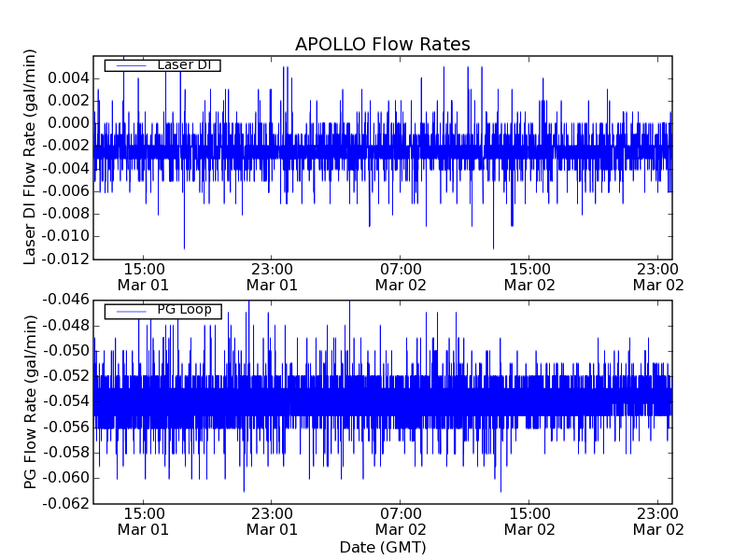The height and width of the screenshot is (560, 747).
Task: Click the -0.056 tick label on PG plot
Action: click(x=65, y=427)
